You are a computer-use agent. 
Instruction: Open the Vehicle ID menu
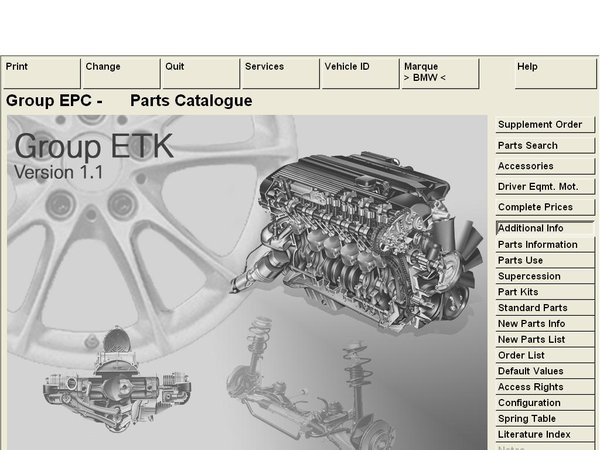click(360, 73)
